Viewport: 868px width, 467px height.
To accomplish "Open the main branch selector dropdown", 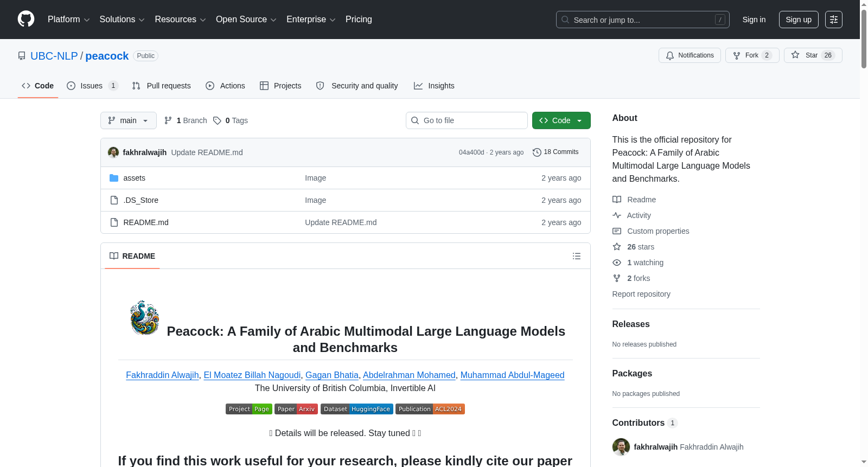I will click(129, 120).
